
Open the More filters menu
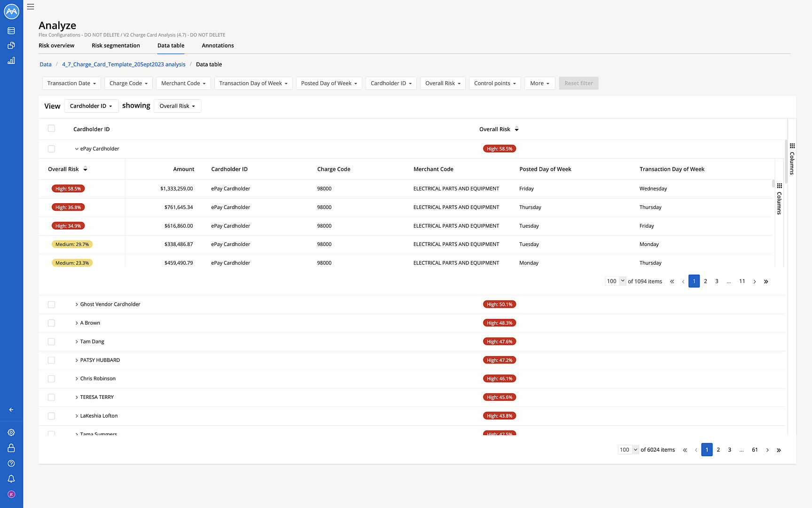coord(539,83)
